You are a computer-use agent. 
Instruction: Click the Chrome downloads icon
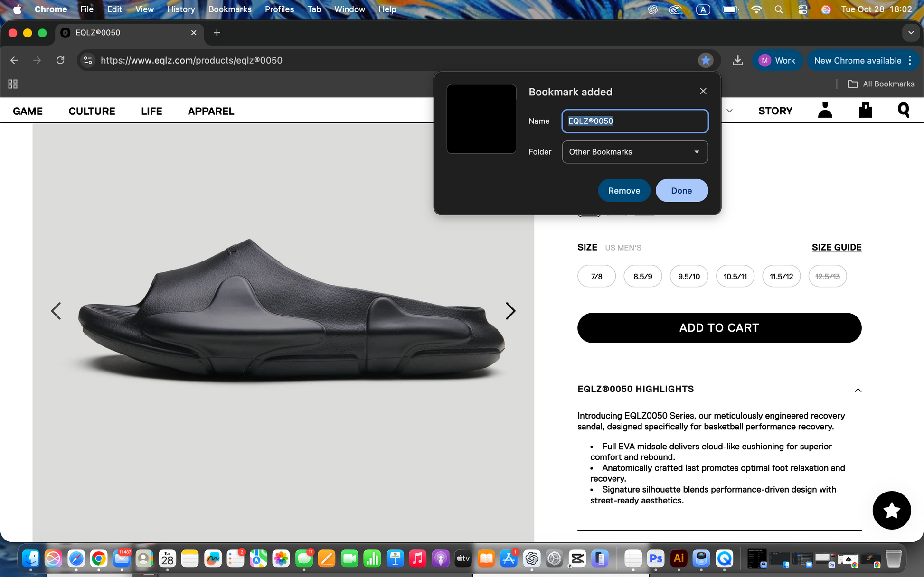point(737,60)
